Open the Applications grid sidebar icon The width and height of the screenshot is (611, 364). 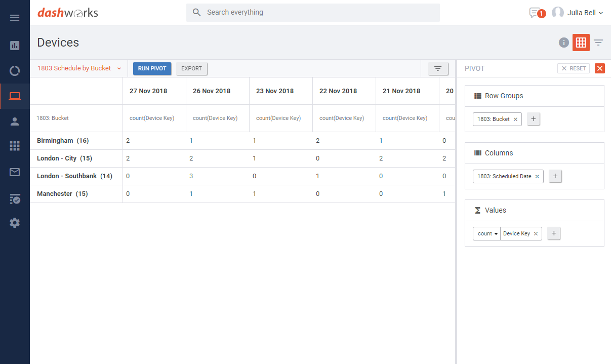[15, 146]
